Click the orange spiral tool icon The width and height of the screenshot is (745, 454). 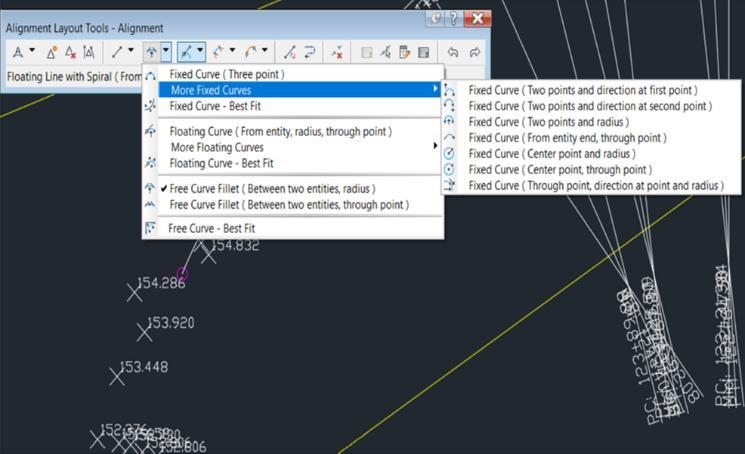pyautogui.click(x=251, y=52)
